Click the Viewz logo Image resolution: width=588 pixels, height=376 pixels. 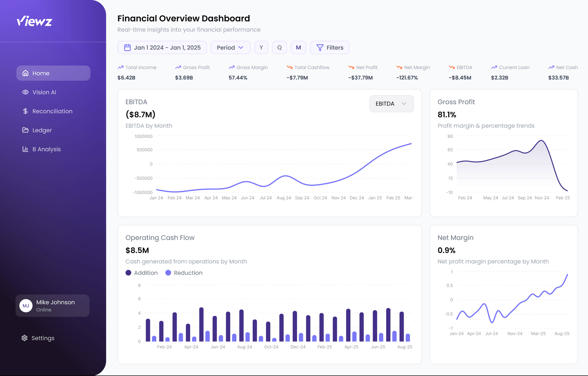34,21
